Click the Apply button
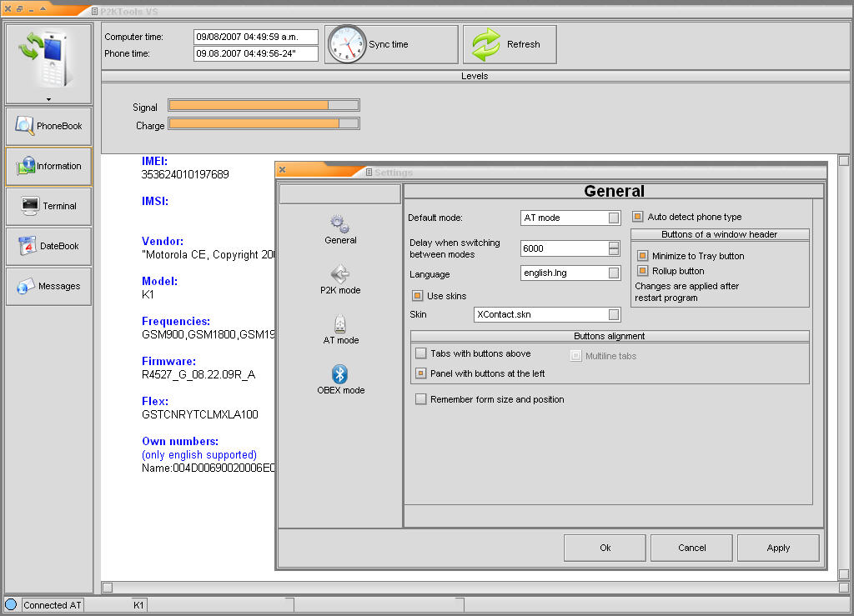 [777, 548]
